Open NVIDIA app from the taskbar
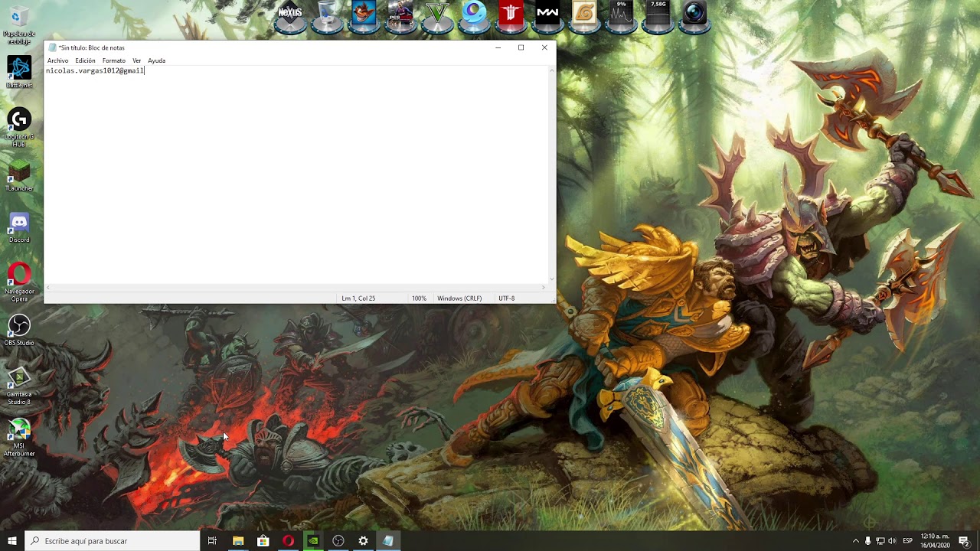Screen dimensions: 980x551 [x=313, y=541]
